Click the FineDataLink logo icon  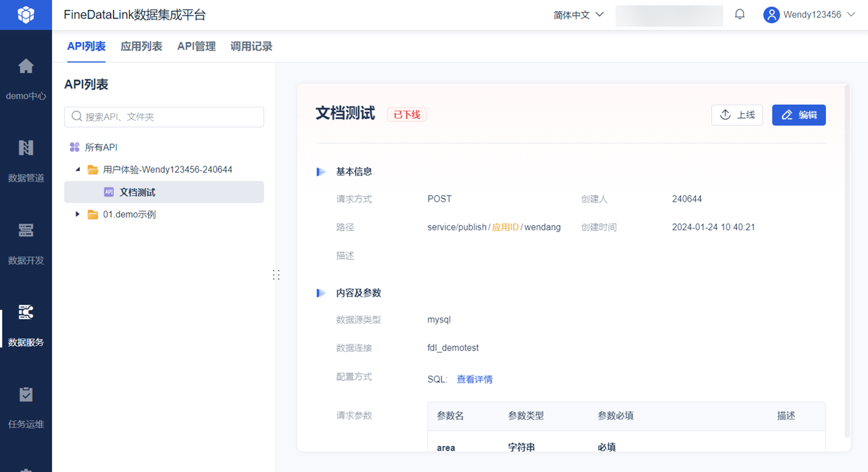click(26, 15)
